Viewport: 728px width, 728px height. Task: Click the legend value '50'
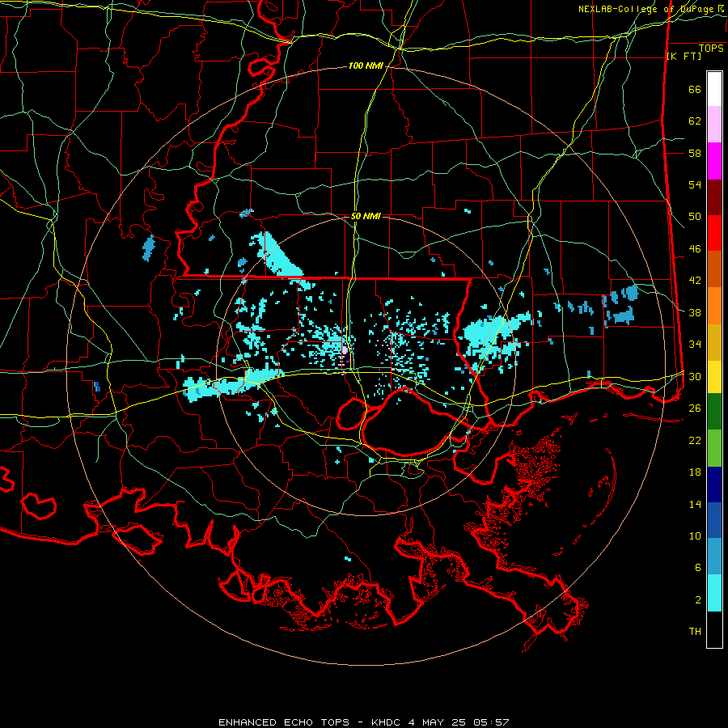[695, 217]
